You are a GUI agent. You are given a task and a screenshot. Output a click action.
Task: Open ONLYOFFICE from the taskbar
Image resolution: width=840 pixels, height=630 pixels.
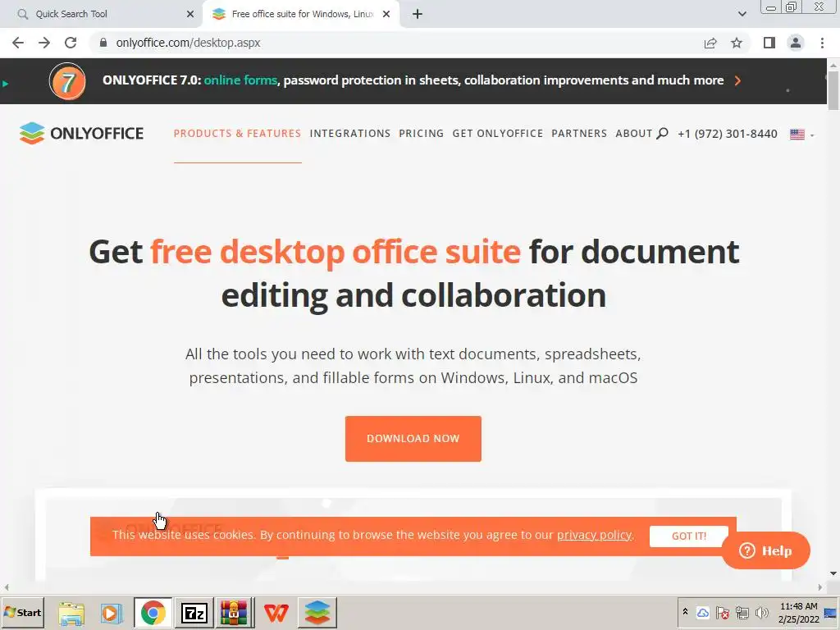pos(317,613)
